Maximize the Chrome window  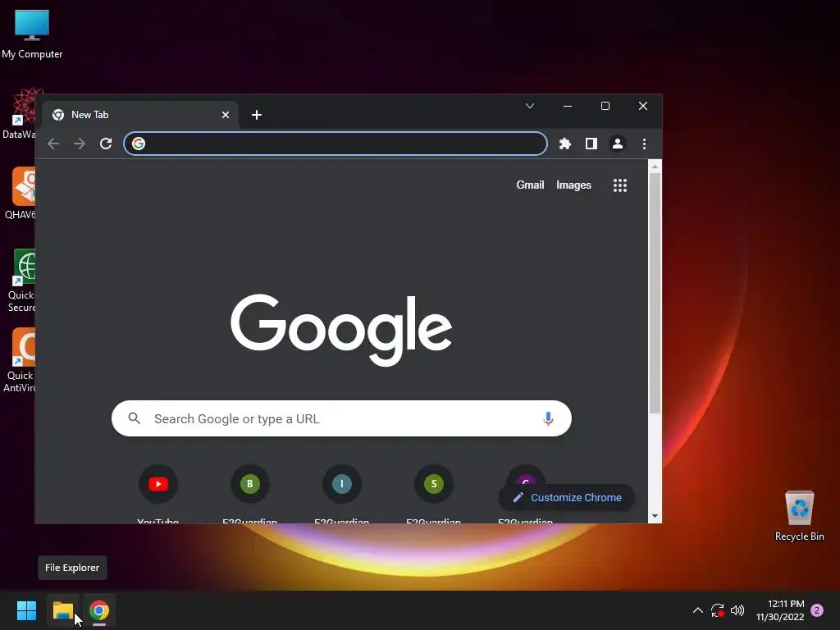click(x=605, y=106)
